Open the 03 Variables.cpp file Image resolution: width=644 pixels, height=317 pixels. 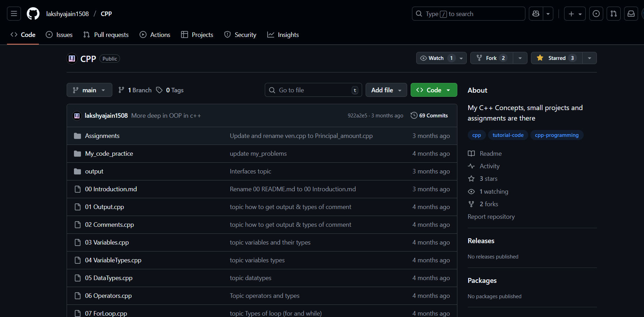click(x=107, y=242)
